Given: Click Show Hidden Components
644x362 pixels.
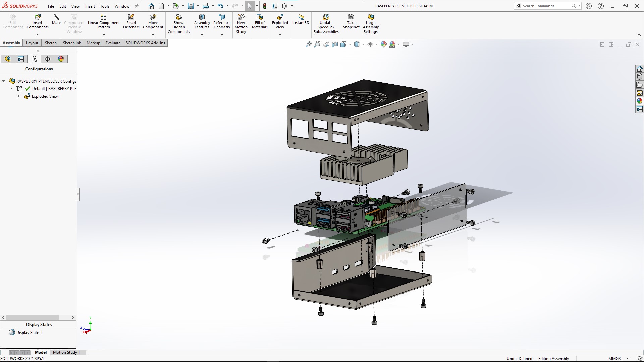Looking at the screenshot, I should click(x=179, y=24).
